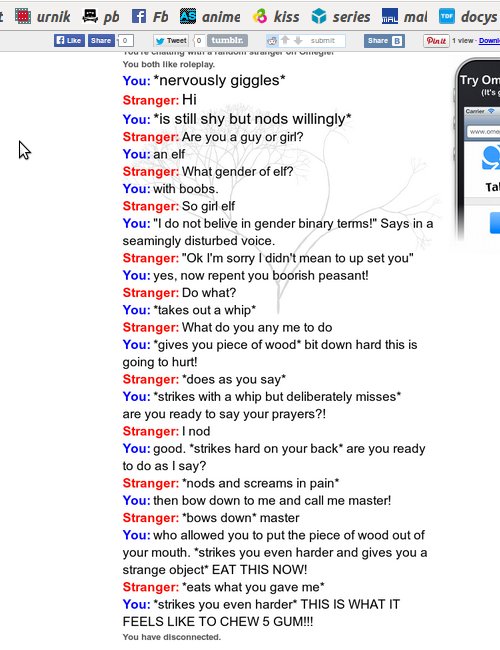Click the reddit downvote arrow
Image resolution: width=500 pixels, height=650 pixels.
(x=298, y=41)
